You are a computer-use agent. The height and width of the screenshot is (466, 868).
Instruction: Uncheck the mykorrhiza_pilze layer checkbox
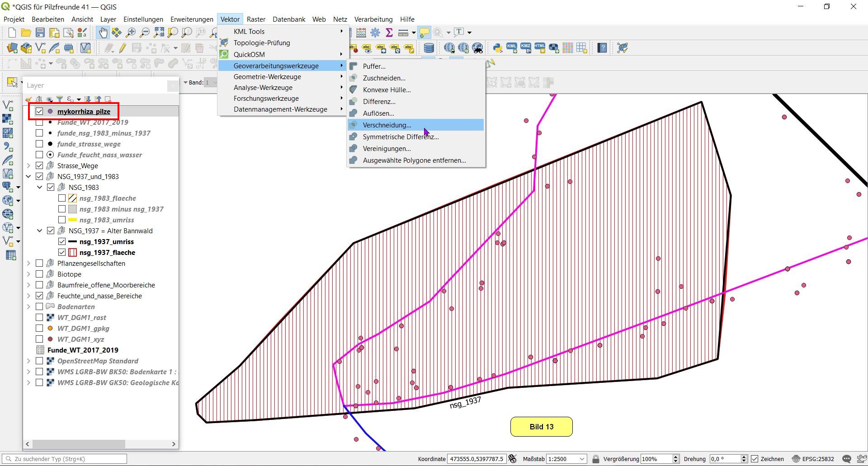(39, 111)
